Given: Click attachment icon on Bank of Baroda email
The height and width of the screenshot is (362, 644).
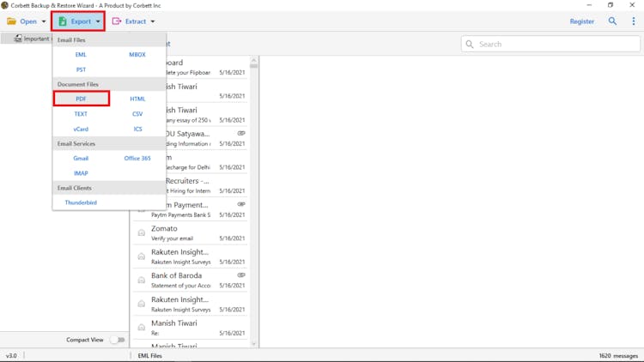Looking at the screenshot, I should coord(241,275).
